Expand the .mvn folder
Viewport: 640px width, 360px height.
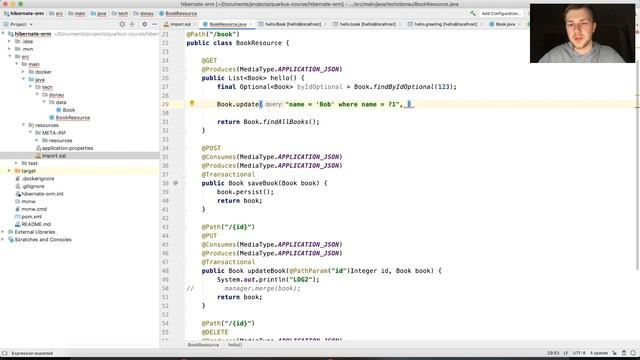tap(10, 49)
